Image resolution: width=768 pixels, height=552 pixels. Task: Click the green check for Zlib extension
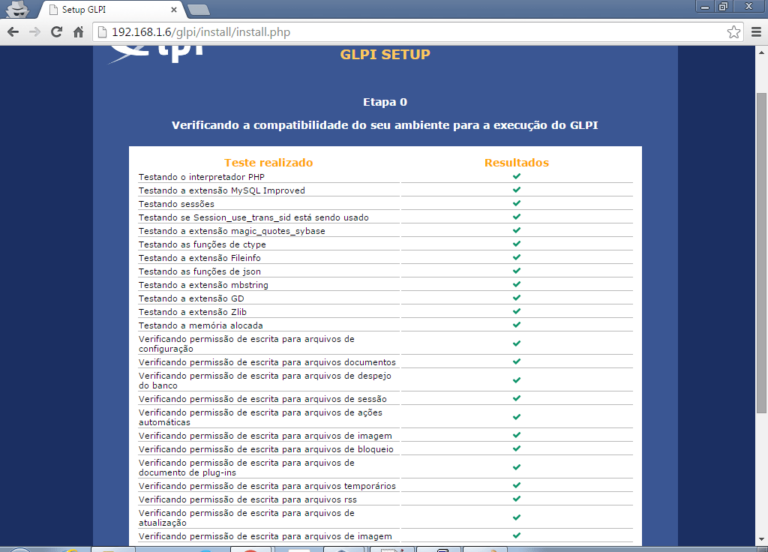[x=517, y=311]
